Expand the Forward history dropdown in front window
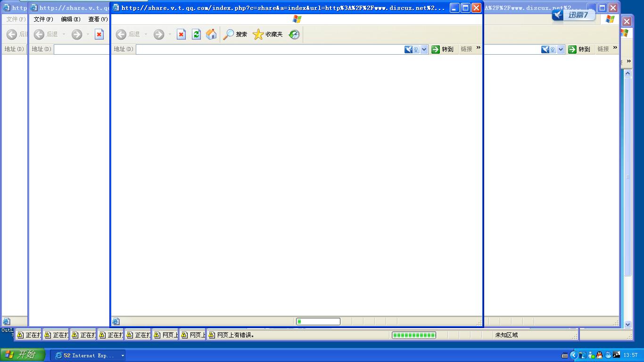644x362 pixels. (170, 34)
